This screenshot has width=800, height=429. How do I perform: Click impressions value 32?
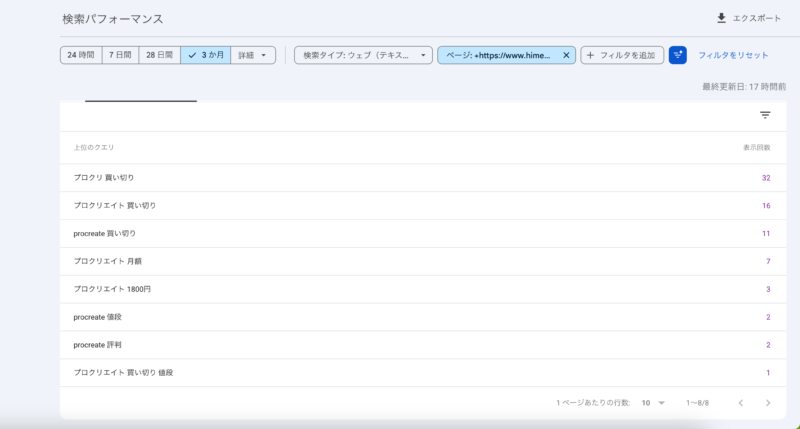[x=766, y=178]
